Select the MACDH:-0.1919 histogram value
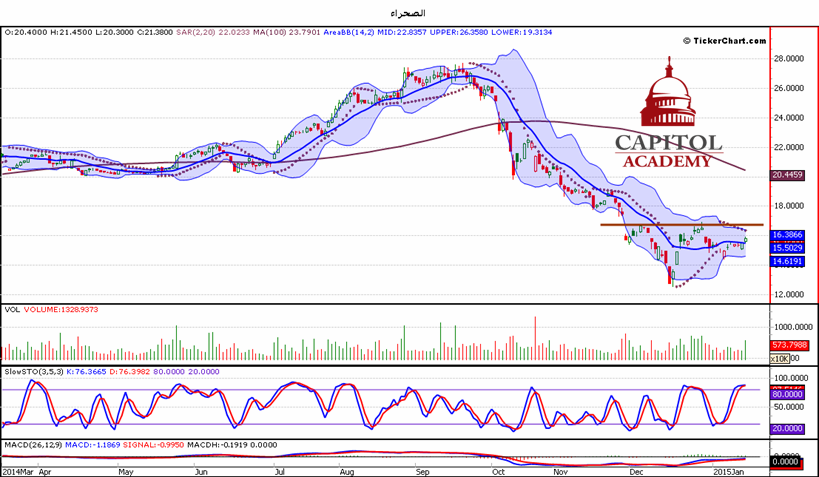Image resolution: width=819 pixels, height=477 pixels. [216, 445]
